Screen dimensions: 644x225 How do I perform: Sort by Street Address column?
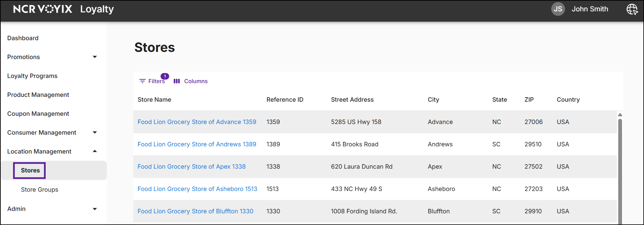[x=352, y=100]
